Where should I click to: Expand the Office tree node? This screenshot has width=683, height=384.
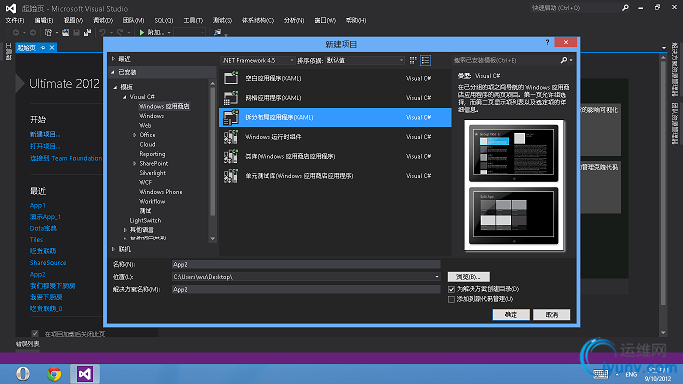click(134, 135)
